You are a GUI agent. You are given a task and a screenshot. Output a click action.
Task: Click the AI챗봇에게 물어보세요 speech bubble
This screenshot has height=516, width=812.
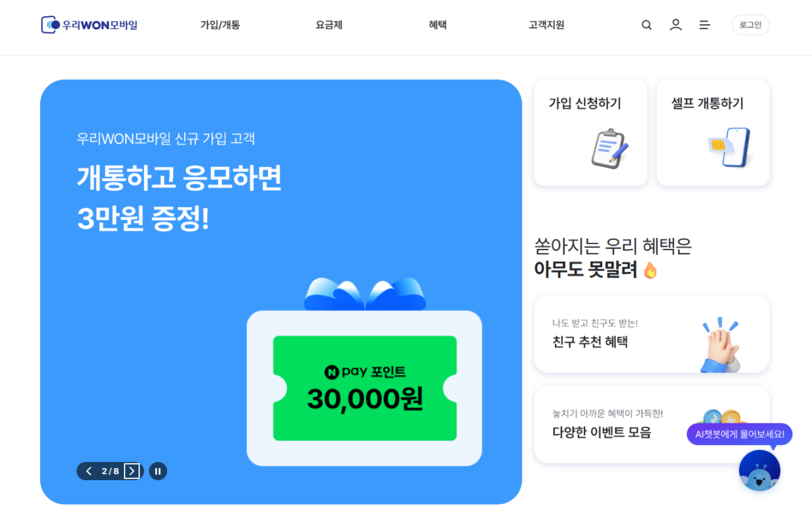point(739,434)
